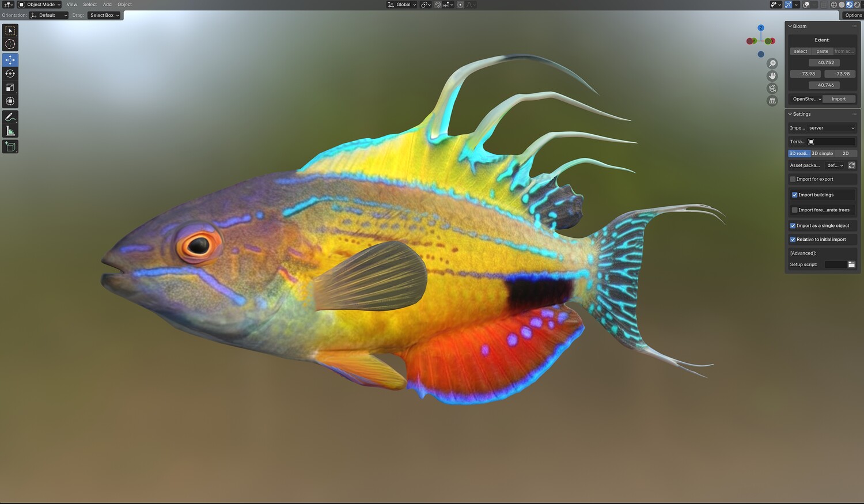Open the OpenStreetMap data type dropdown
This screenshot has width=864, height=504.
point(806,99)
